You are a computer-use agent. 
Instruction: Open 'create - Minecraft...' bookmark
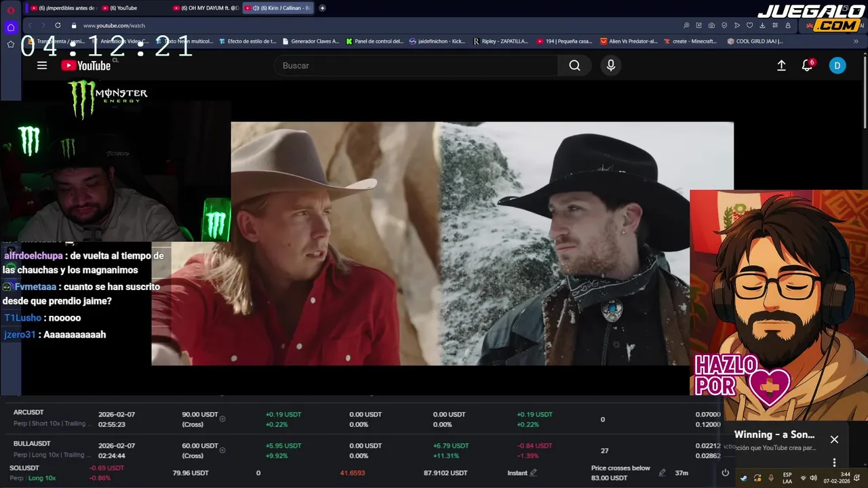point(690,41)
